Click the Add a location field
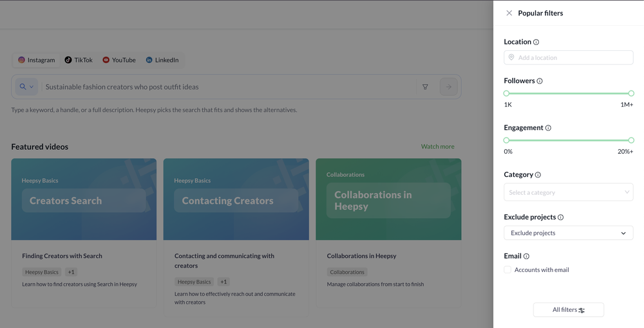Viewport: 644px width, 328px height. click(x=569, y=57)
